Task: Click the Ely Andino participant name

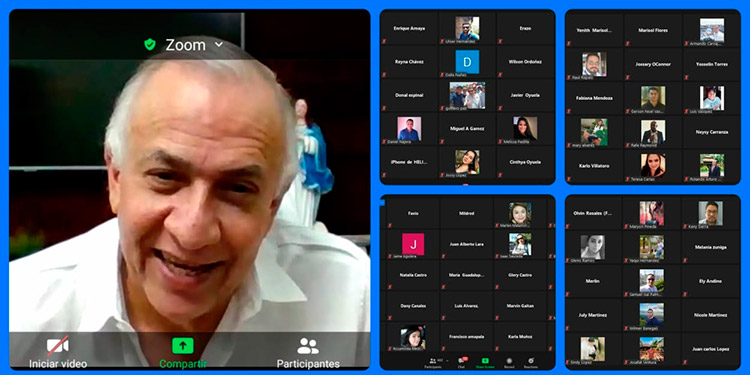Action: point(710,281)
